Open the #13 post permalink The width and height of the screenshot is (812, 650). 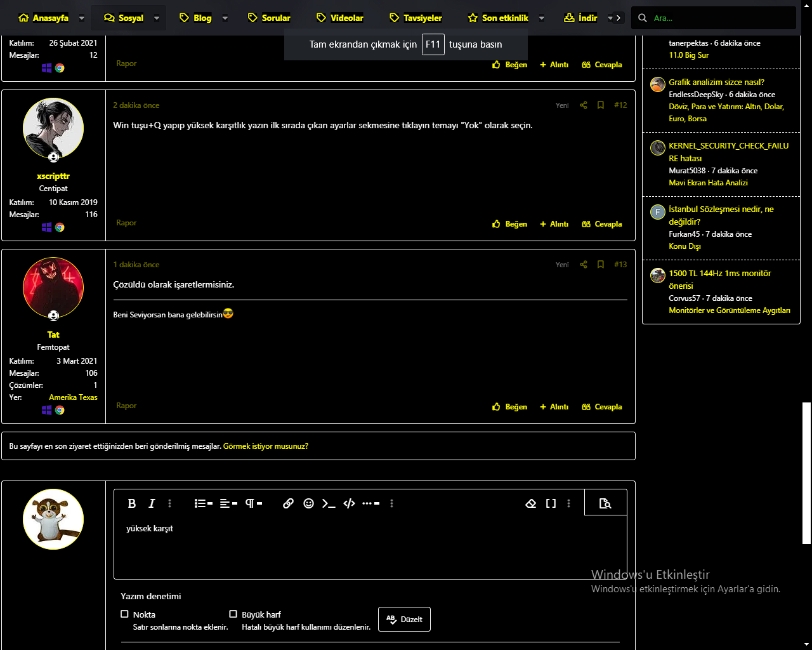click(620, 265)
